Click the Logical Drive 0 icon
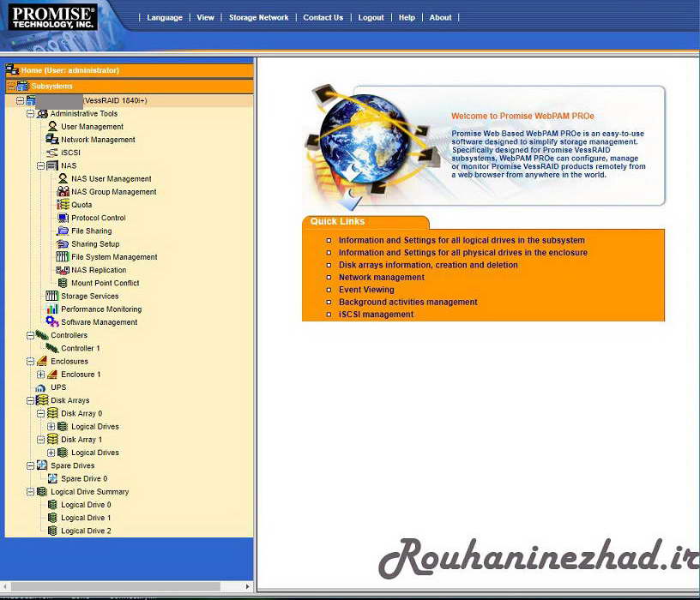Viewport: 700px width, 600px height. (52, 505)
